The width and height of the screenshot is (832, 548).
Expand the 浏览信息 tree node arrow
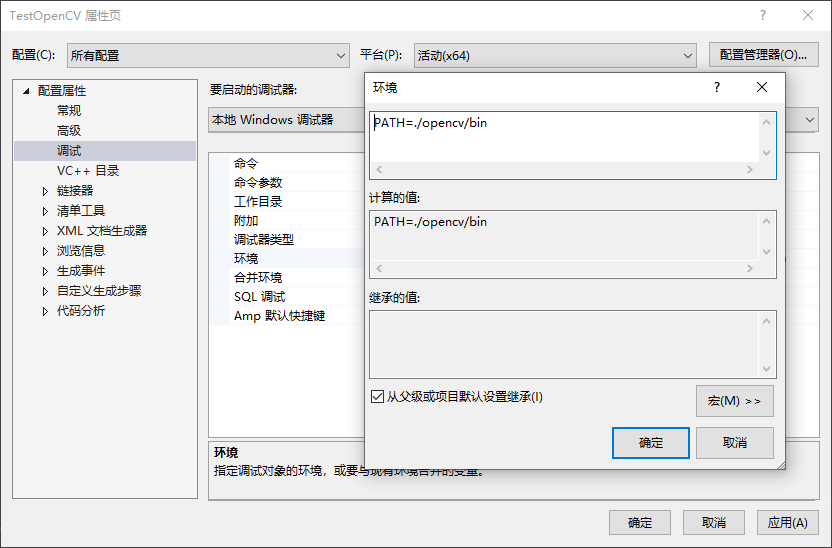click(x=45, y=251)
